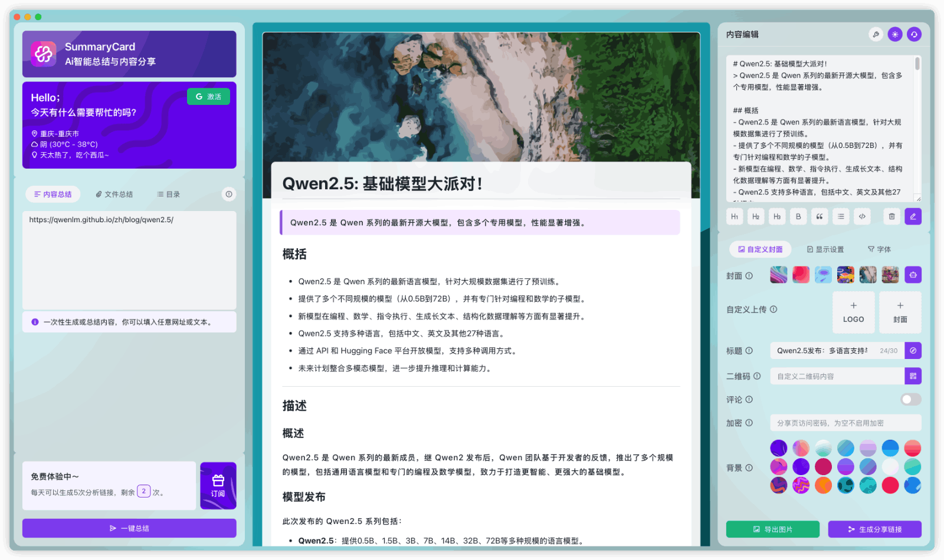Open support with the headset icon
Viewport: 944px width, 560px height.
(x=913, y=34)
